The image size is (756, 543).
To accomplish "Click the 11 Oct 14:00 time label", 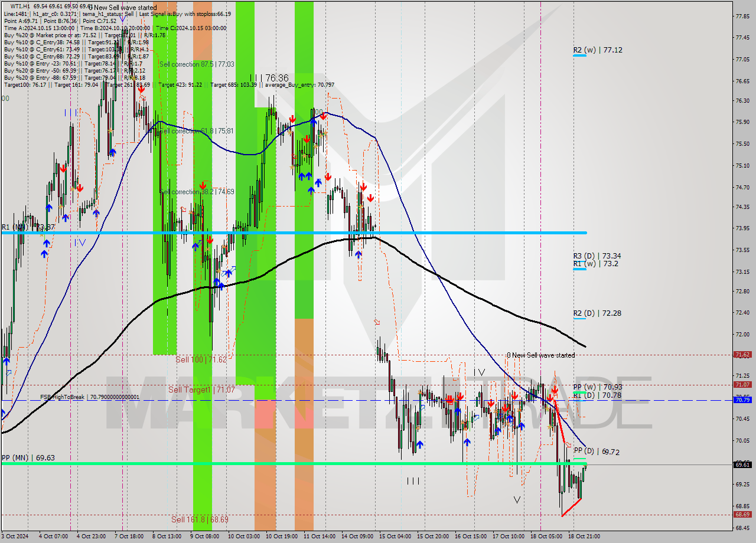I will pos(319,537).
